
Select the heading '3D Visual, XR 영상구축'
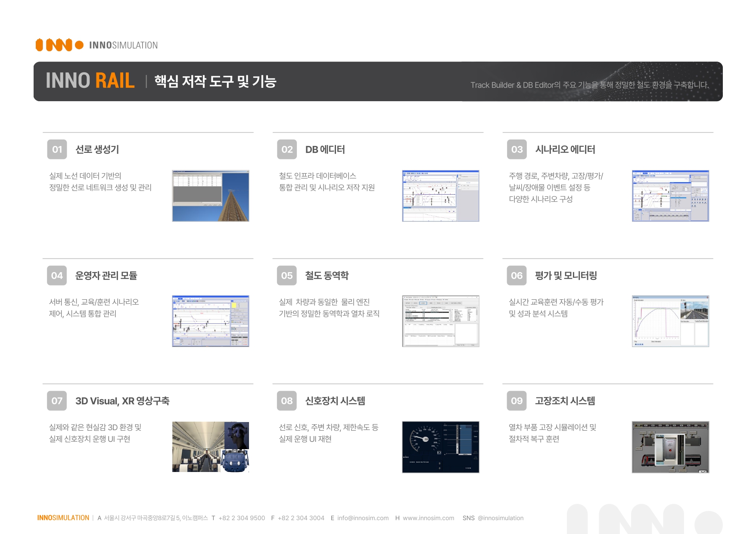coord(122,401)
